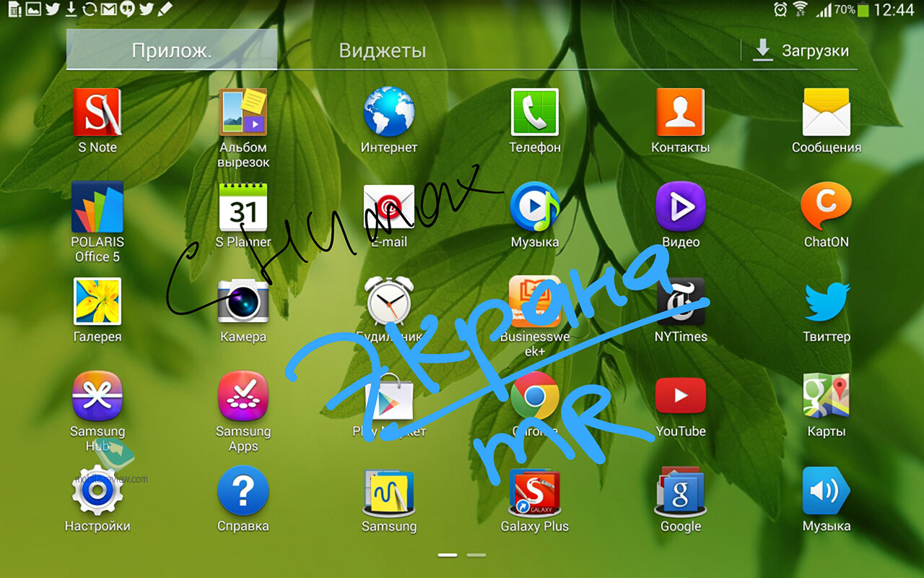924x578 pixels.
Task: Go to the second apps page indicator
Action: [x=476, y=555]
